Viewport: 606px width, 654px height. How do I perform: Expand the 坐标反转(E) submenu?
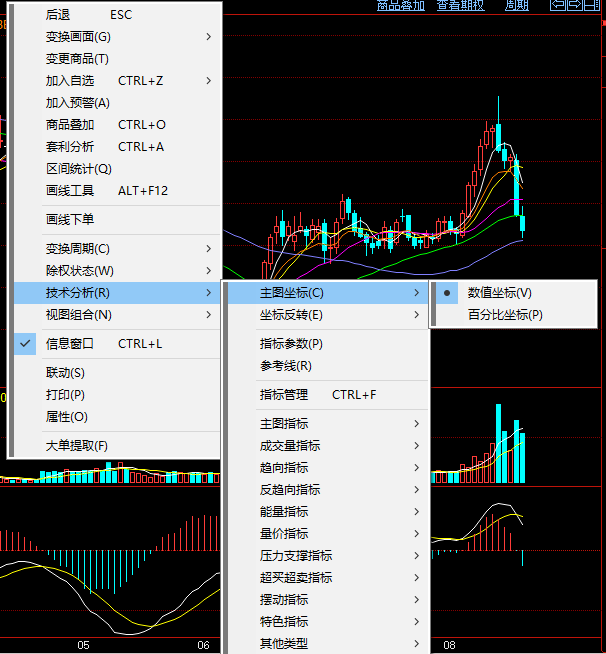click(x=291, y=315)
